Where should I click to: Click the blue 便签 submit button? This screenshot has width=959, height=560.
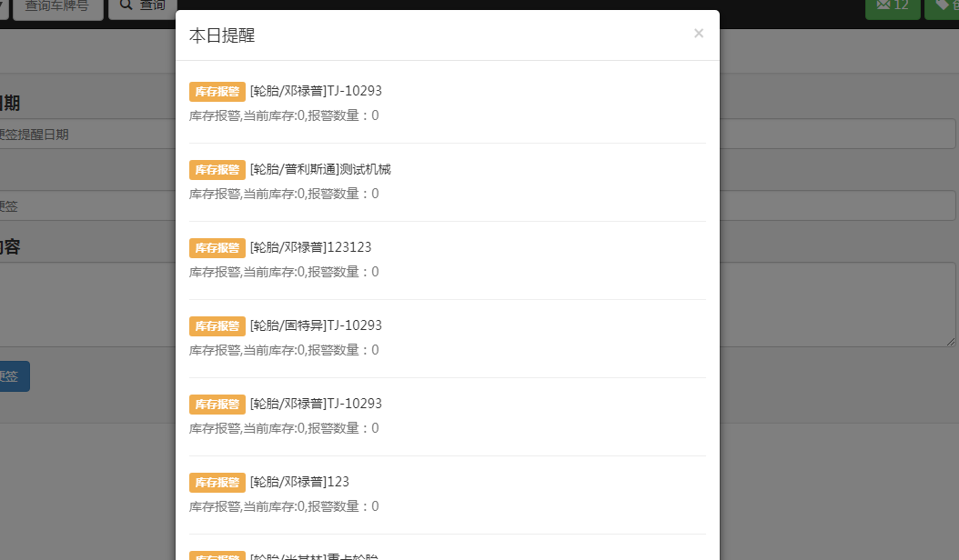(x=11, y=376)
